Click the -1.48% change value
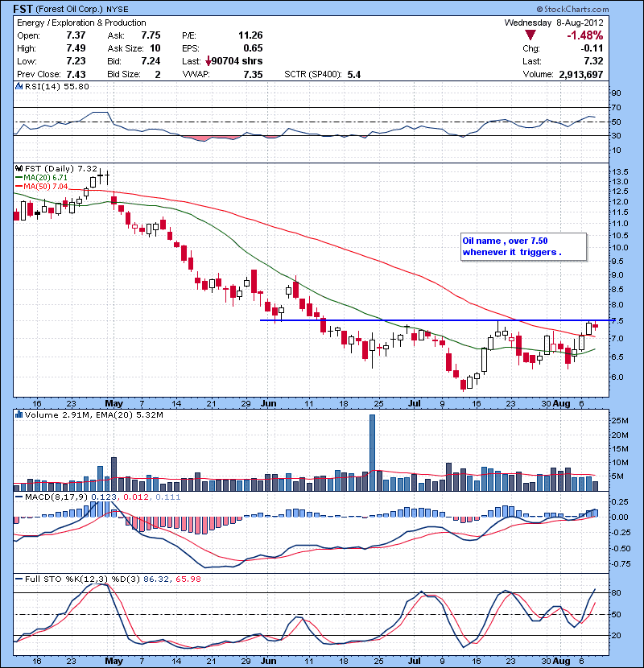Screen dimensions: 644x668 (x=584, y=35)
